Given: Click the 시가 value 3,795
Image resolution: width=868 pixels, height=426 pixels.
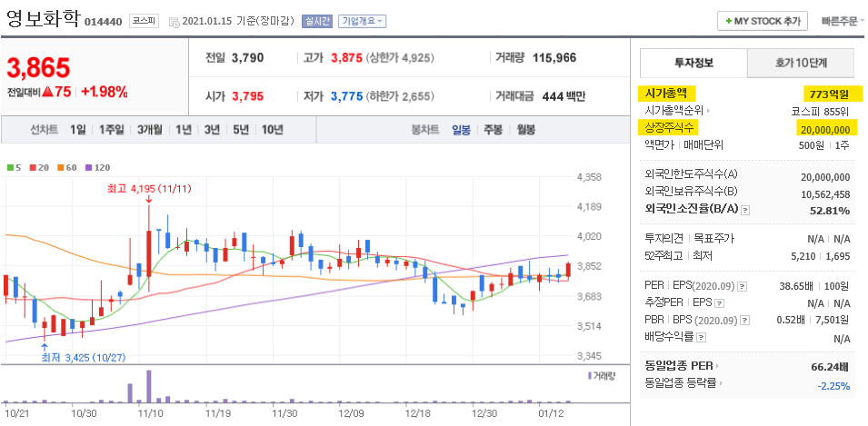Looking at the screenshot, I should [x=248, y=96].
